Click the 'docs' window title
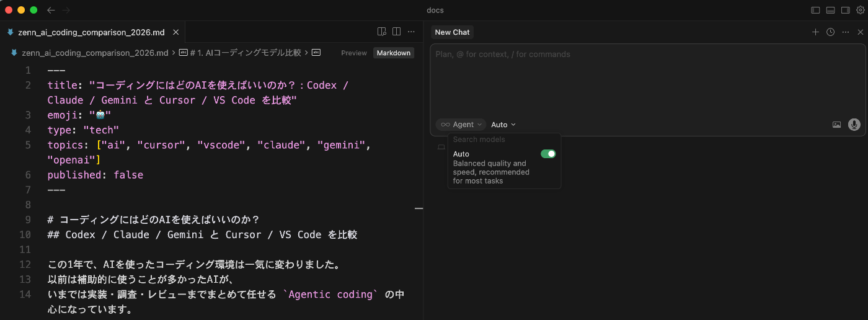The height and width of the screenshot is (320, 868). pos(435,10)
